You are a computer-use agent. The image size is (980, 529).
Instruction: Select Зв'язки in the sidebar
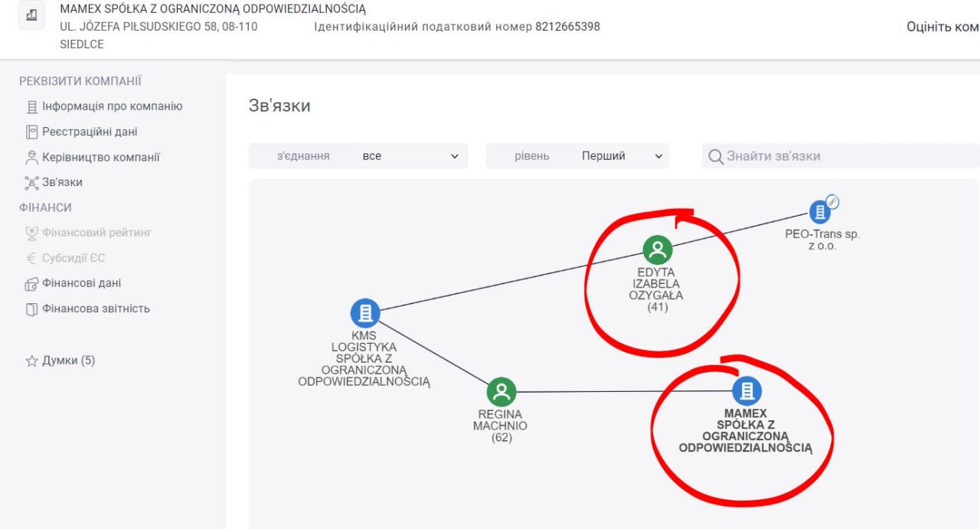pos(62,182)
